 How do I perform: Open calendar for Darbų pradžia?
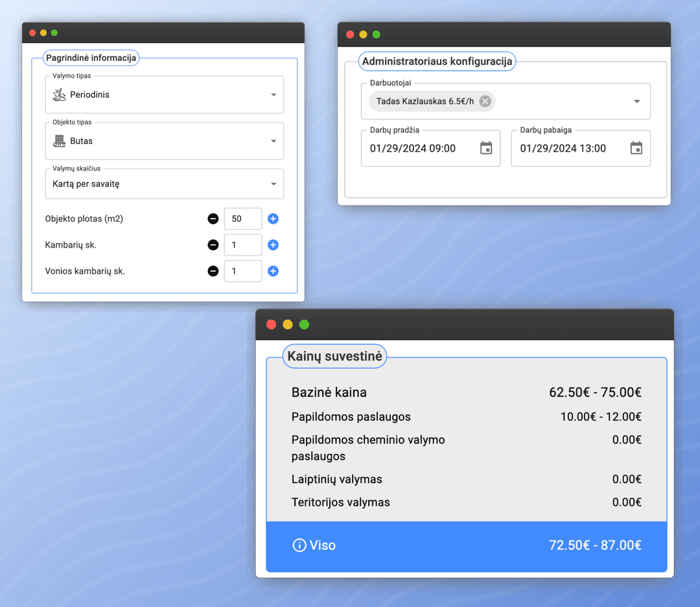(486, 149)
